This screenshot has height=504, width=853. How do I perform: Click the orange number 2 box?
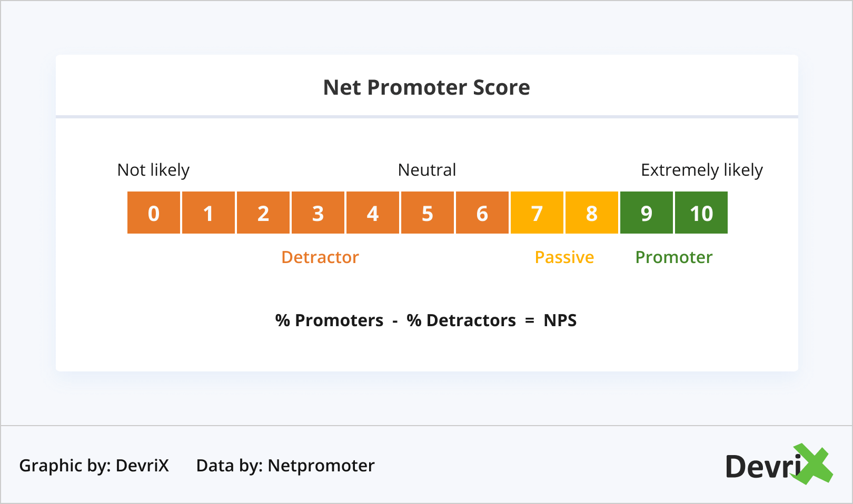(263, 213)
